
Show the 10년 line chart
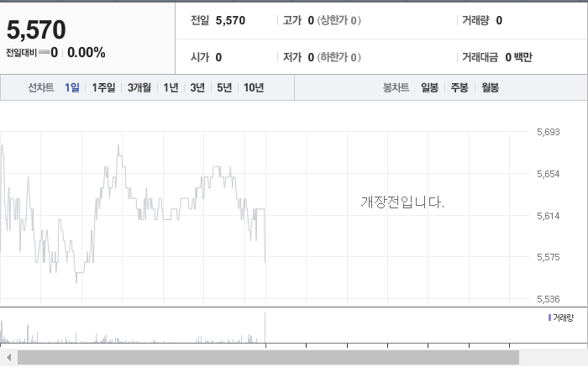click(254, 87)
